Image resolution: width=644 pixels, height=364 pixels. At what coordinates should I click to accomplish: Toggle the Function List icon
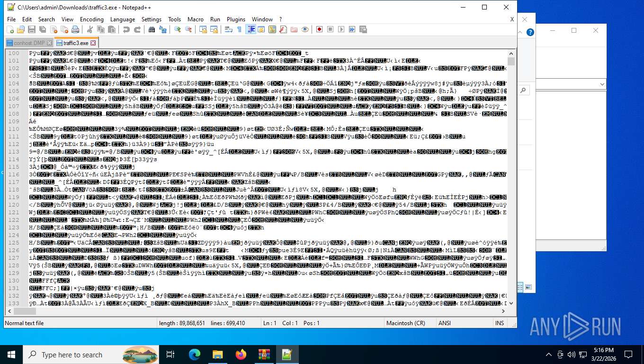click(x=283, y=29)
